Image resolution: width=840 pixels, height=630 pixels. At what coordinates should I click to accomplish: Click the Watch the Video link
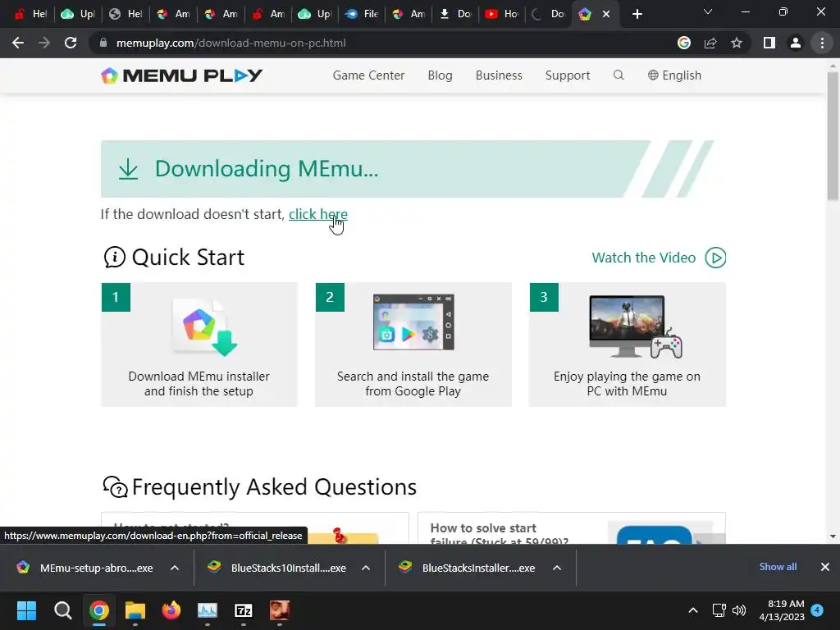(x=643, y=258)
